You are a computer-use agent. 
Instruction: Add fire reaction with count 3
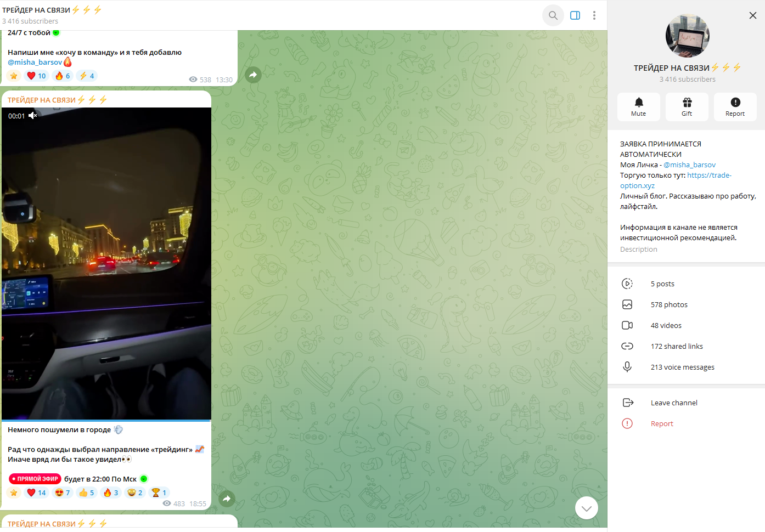(x=111, y=493)
